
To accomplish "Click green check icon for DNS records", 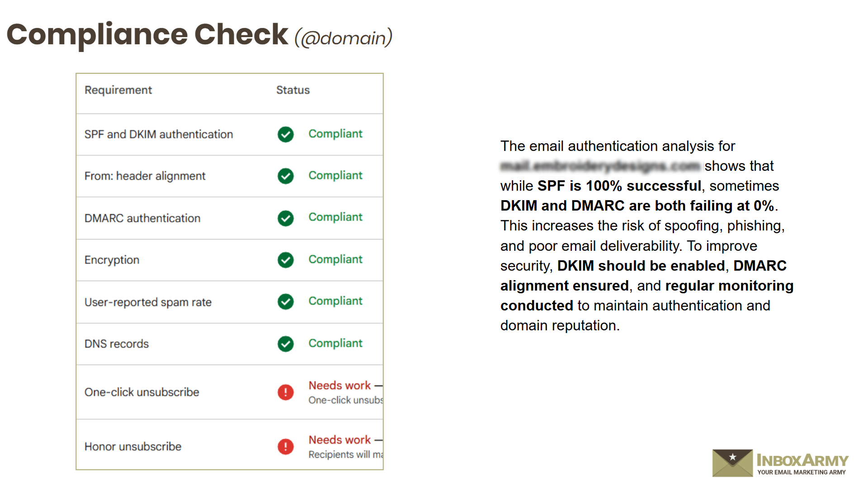I will pyautogui.click(x=285, y=344).
